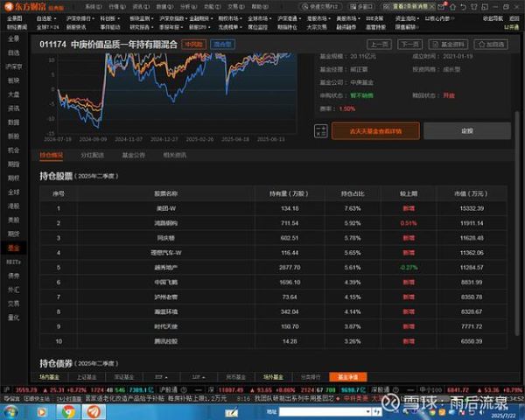Go to previous fund with 上一页
Screen dimensions: 525x420
[379, 43]
